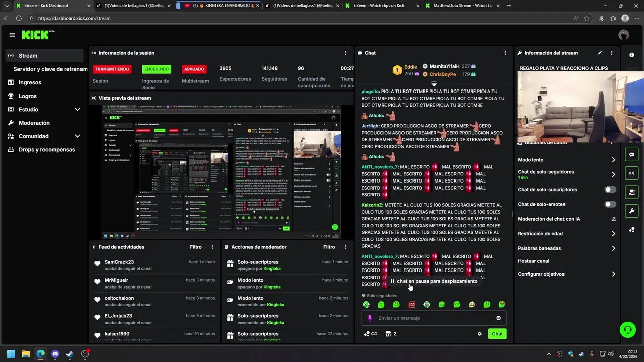The image size is (644, 362).
Task: Click the store icon showing 2
Action: click(391, 334)
